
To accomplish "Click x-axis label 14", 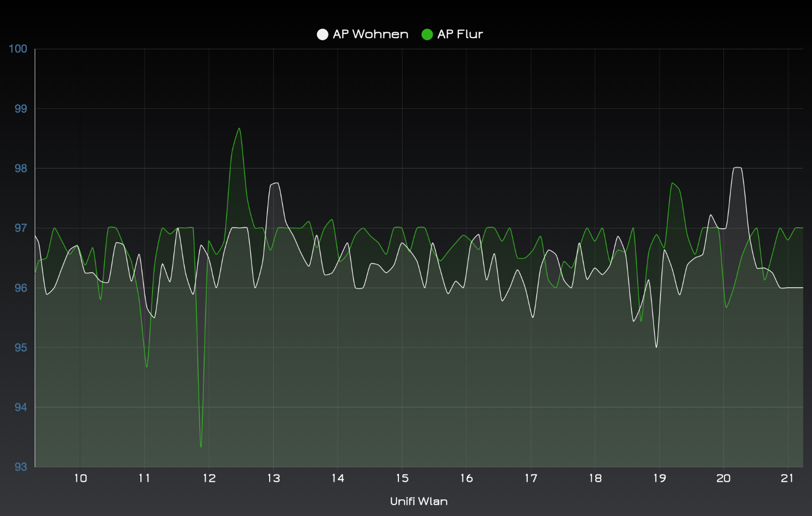I will (338, 478).
